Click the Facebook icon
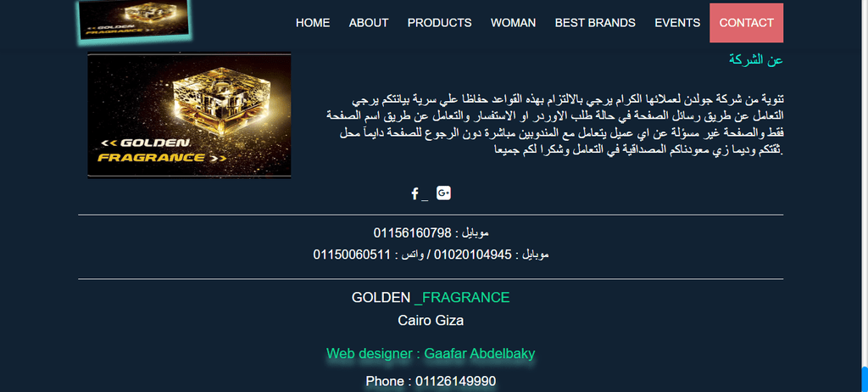This screenshot has width=868, height=392. (415, 193)
